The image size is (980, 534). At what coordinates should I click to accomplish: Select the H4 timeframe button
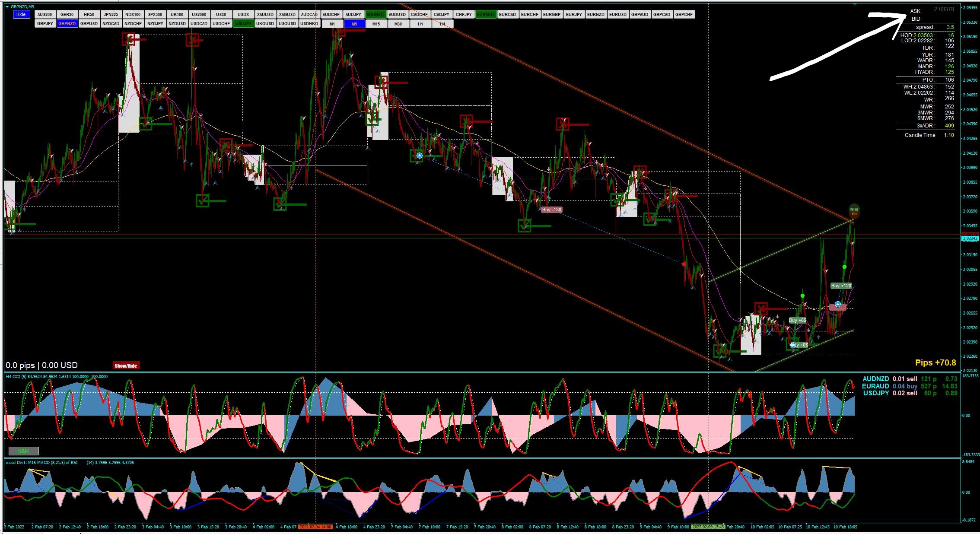click(442, 24)
